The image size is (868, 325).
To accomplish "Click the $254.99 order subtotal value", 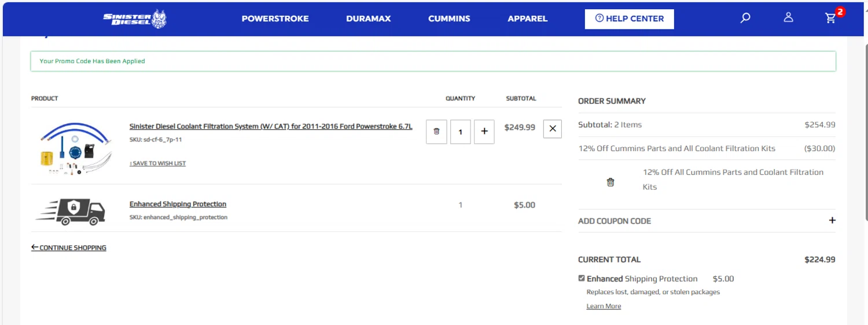I will click(x=820, y=125).
